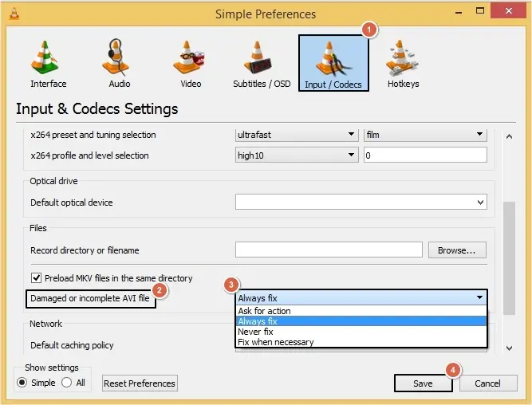Click the vertical scrollbar thumb
Viewport: 532px width, 405px height.
click(509, 258)
